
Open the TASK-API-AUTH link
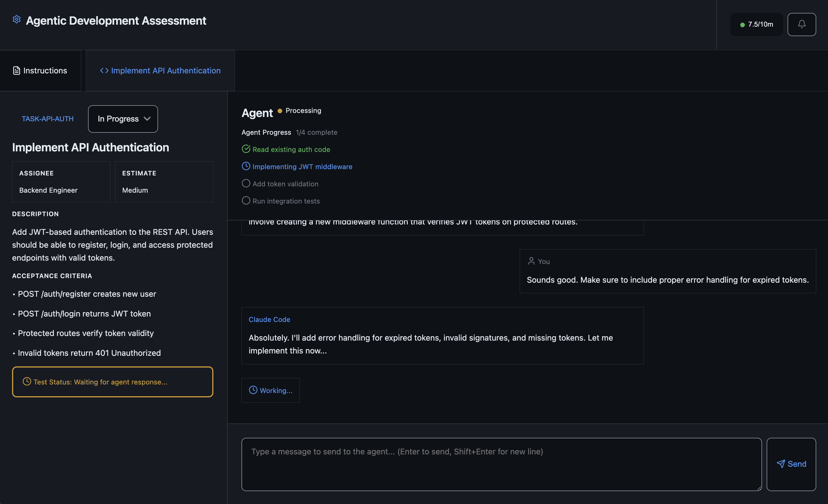(x=47, y=119)
